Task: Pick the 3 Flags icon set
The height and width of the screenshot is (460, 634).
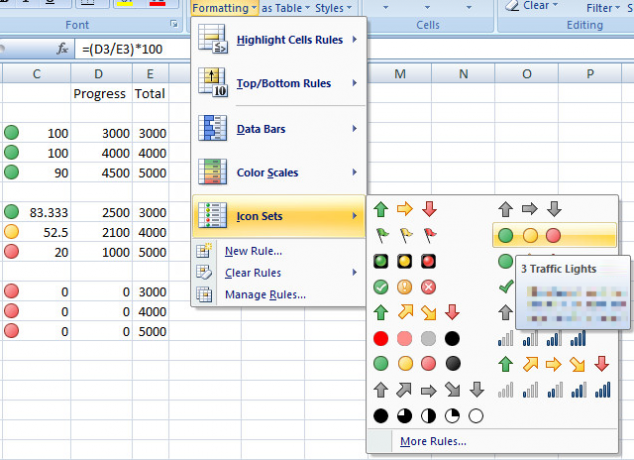Action: [x=405, y=235]
